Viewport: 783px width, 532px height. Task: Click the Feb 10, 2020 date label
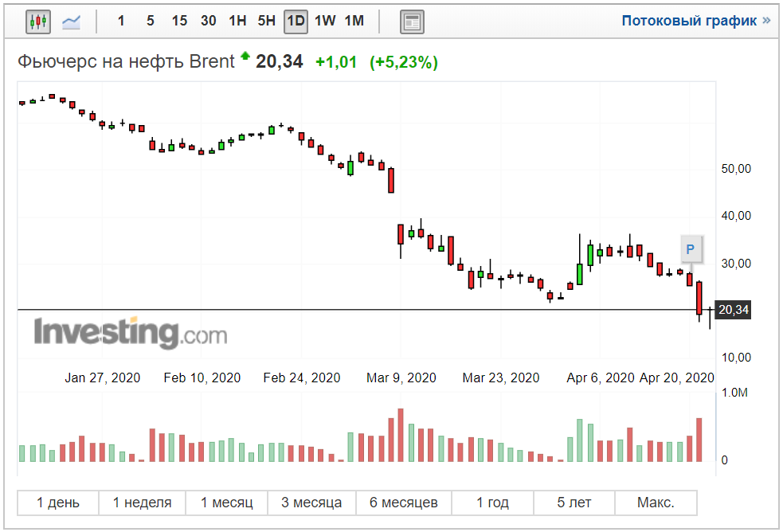tap(202, 377)
